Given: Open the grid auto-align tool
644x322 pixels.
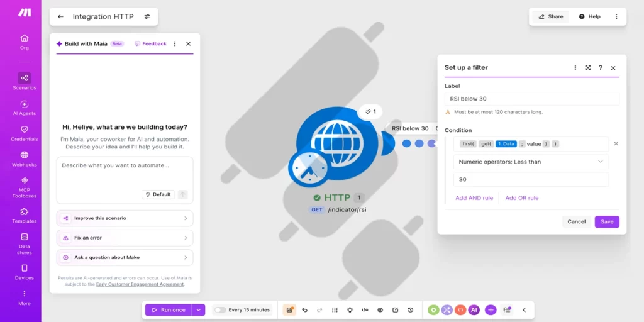Looking at the screenshot, I should click(335, 310).
